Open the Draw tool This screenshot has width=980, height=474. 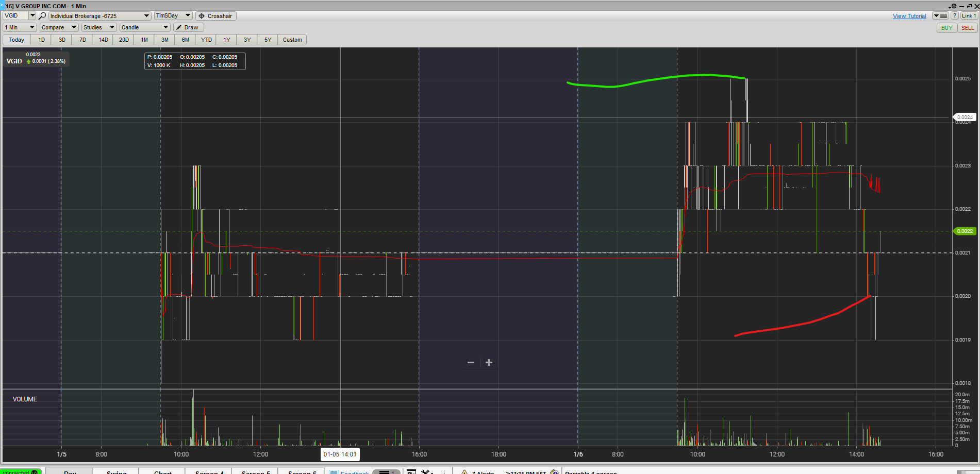pos(188,27)
